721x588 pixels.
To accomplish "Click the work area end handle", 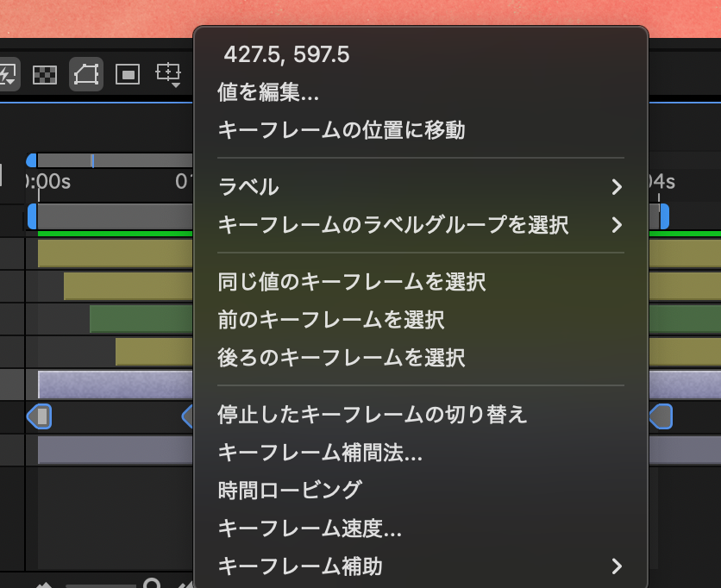I will click(x=664, y=216).
